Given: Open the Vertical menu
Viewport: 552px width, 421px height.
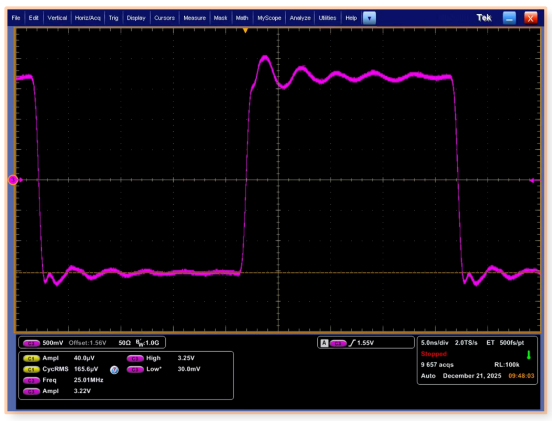Looking at the screenshot, I should pos(57,18).
